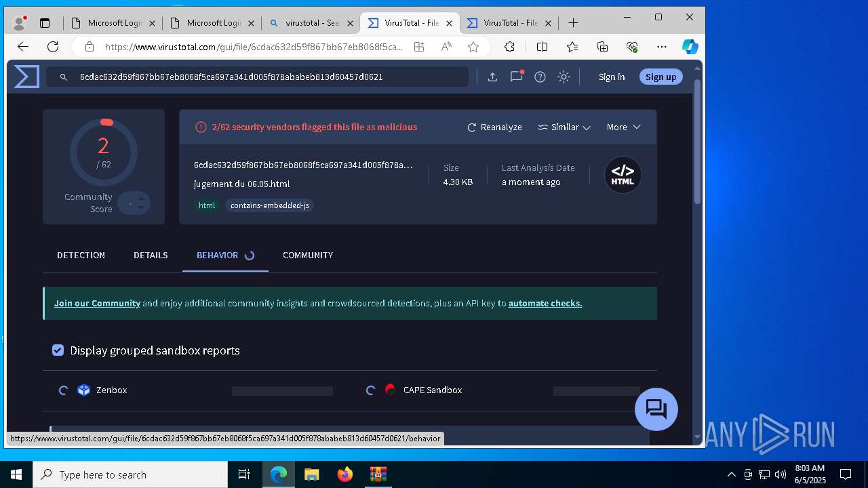Open WinRAR from taskbar

[x=378, y=474]
